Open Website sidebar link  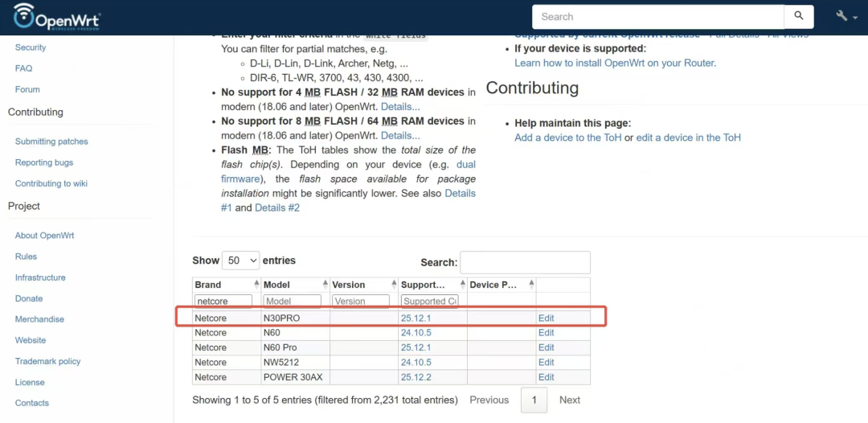[31, 340]
